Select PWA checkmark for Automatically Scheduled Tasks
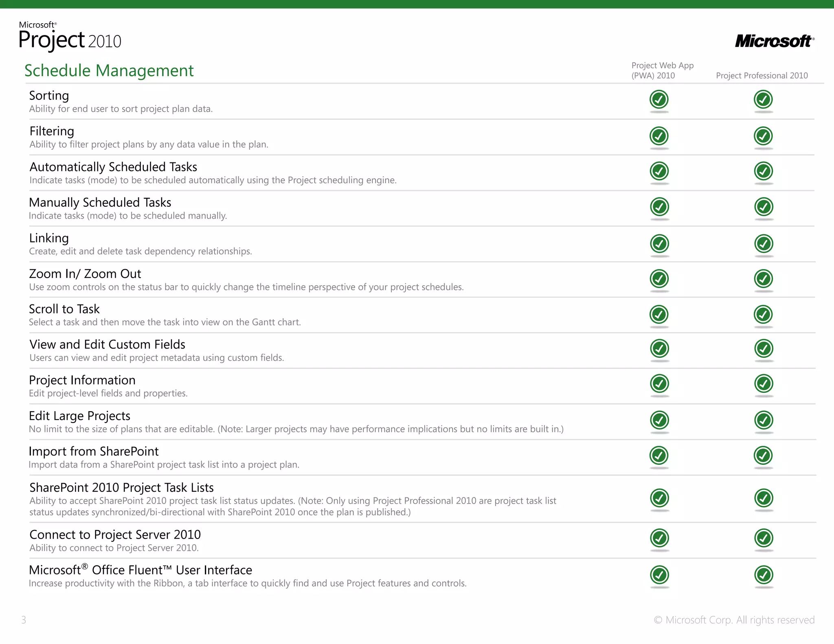This screenshot has width=834, height=644. (660, 171)
